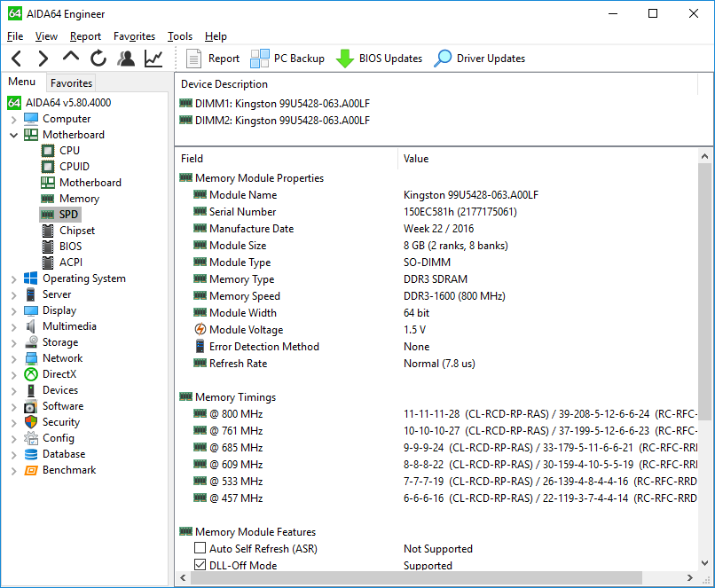Open the ACPI tree item
Screen dimensions: 715x588
(62, 263)
